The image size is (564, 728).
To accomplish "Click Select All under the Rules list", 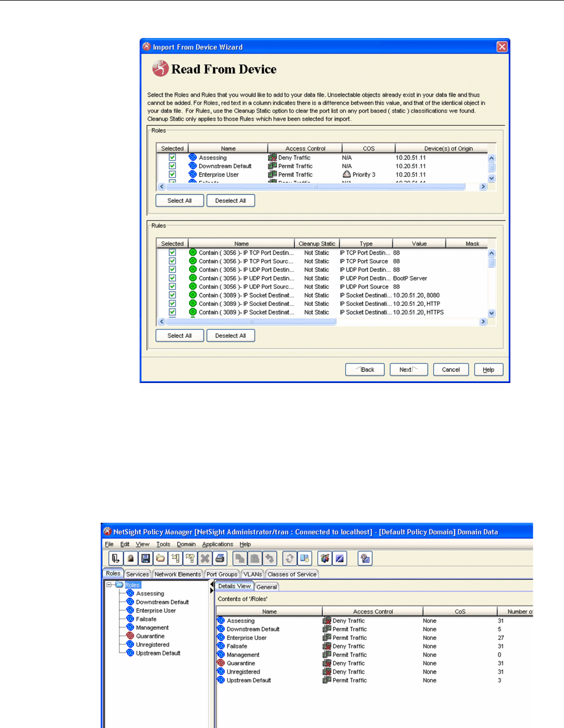I will tap(180, 336).
